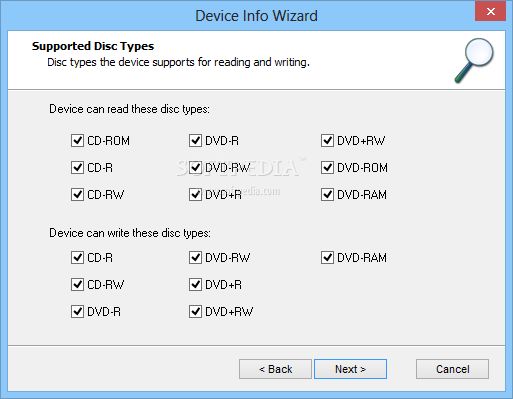Click 'Device can read these disc types:' label
This screenshot has width=513, height=399.
coord(129,109)
